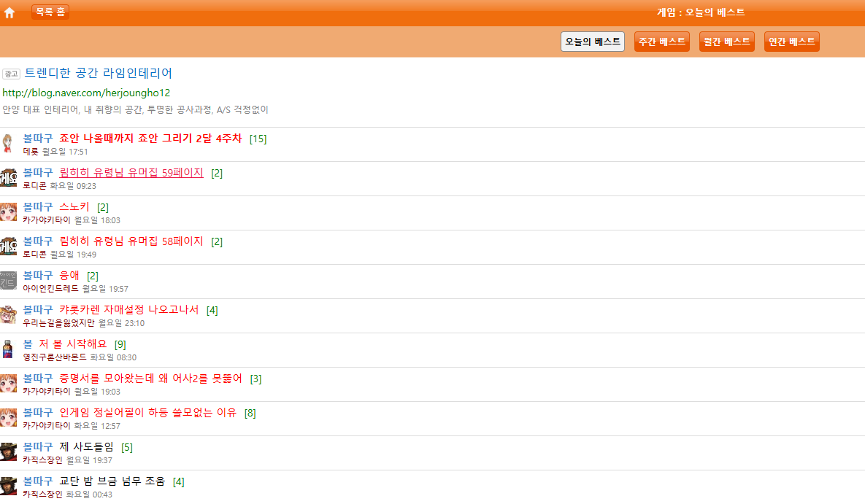865x504 pixels.
Task: Click the 광고 label badge
Action: pos(11,74)
